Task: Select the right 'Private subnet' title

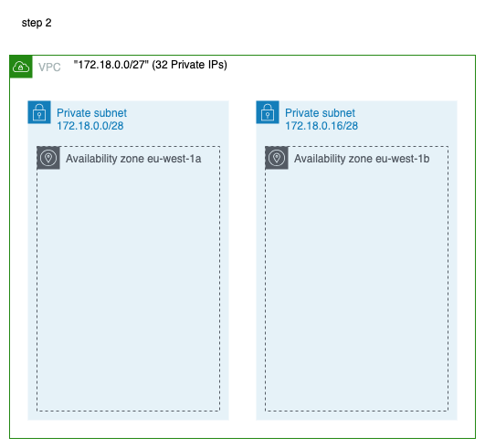Action: 320,113
